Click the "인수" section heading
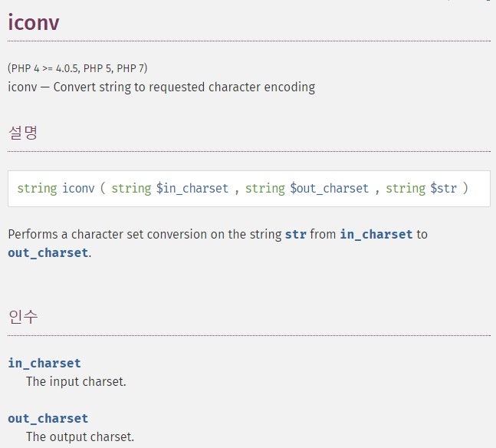 (x=23, y=316)
